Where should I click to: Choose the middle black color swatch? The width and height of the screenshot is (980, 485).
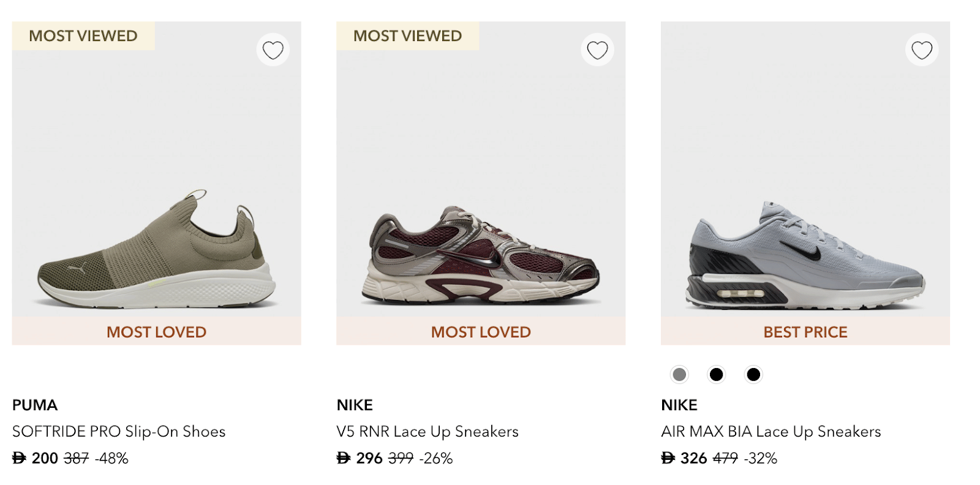pos(716,374)
